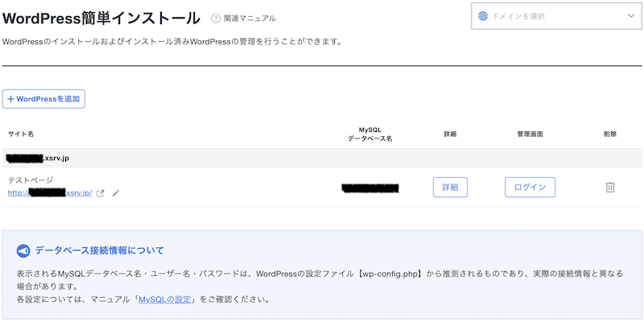Click the WordPress簡単インストール page title
The width and height of the screenshot is (644, 322).
pos(101,19)
